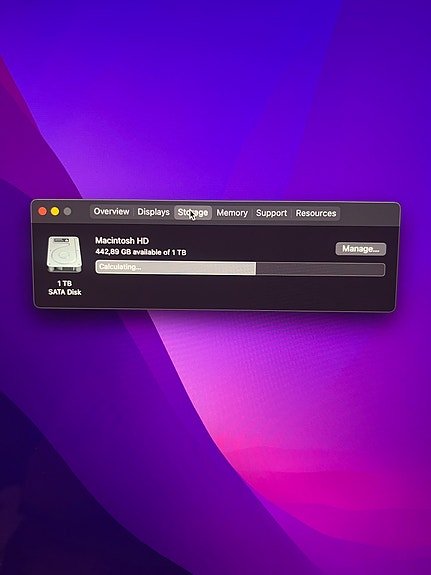Click empty title bar right of Resources
Viewport: 431px width, 575px height.
[369, 214]
